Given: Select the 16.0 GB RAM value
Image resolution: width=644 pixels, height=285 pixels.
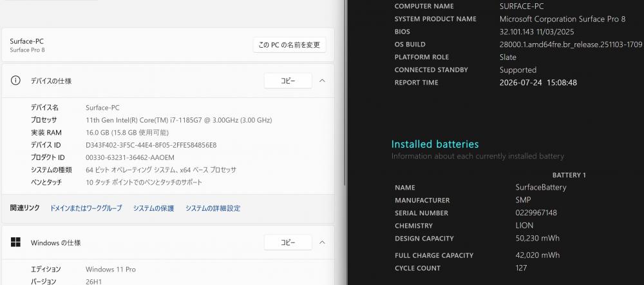Looking at the screenshot, I should click(x=128, y=132).
